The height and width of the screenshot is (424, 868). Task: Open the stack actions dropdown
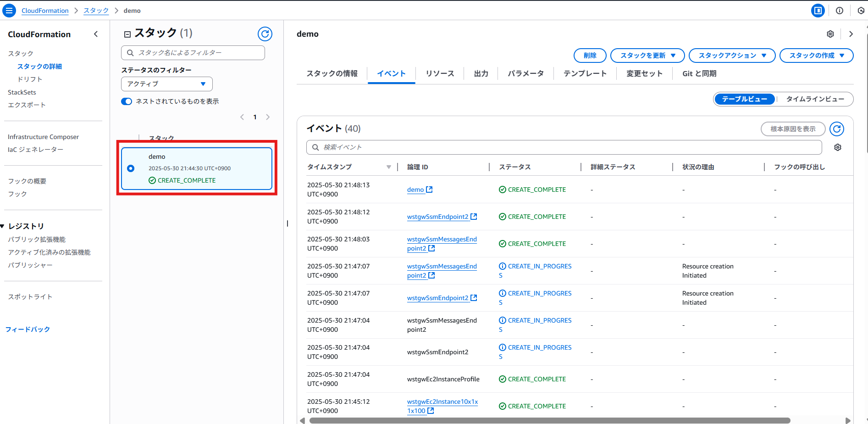coord(732,56)
